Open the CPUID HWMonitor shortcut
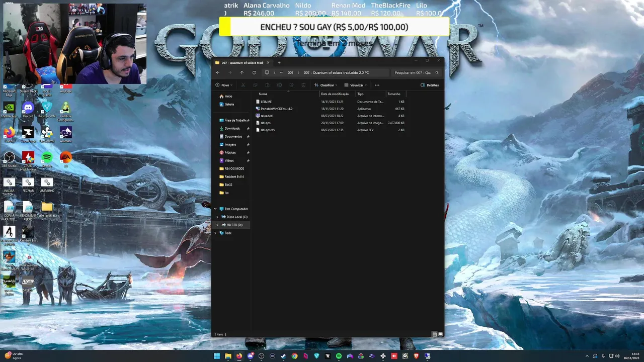 click(28, 161)
